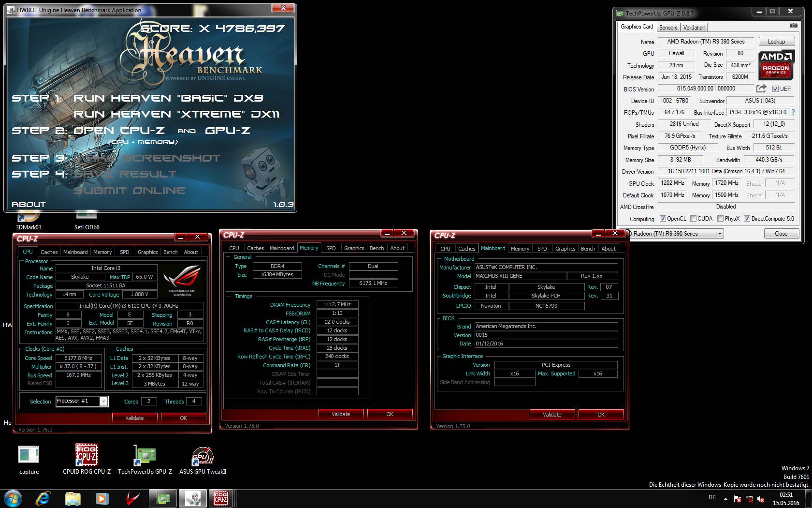This screenshot has height=508, width=812.
Task: Open Windows Explorer from the taskbar
Action: [x=72, y=498]
